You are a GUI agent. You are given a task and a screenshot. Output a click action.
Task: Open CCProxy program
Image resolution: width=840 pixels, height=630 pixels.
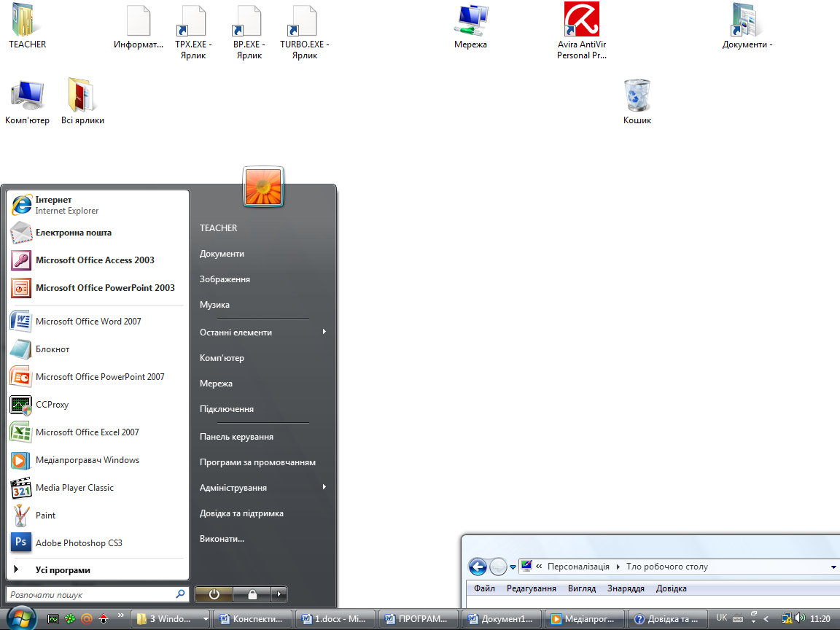pos(98,405)
